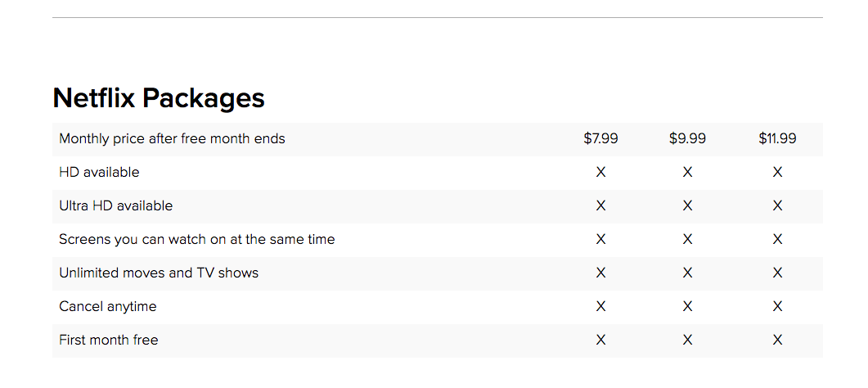Click Screens row X mark under $11.99
The height and width of the screenshot is (388, 868).
click(x=777, y=239)
